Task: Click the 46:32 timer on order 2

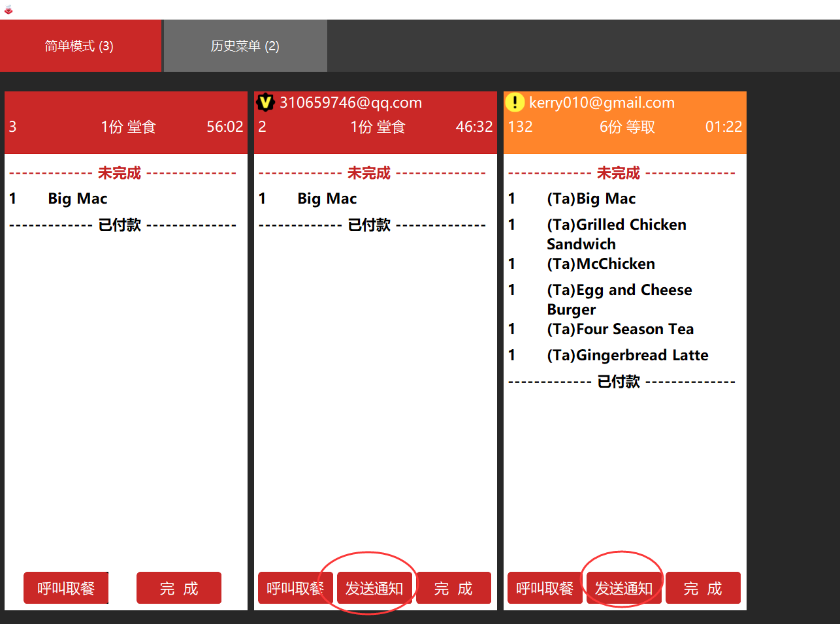Action: click(x=474, y=127)
